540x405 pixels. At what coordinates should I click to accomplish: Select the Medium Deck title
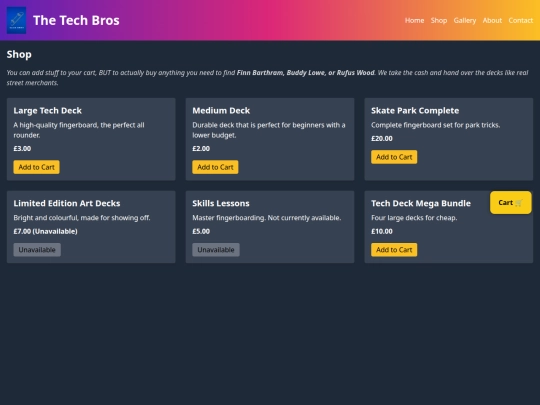[x=221, y=111]
